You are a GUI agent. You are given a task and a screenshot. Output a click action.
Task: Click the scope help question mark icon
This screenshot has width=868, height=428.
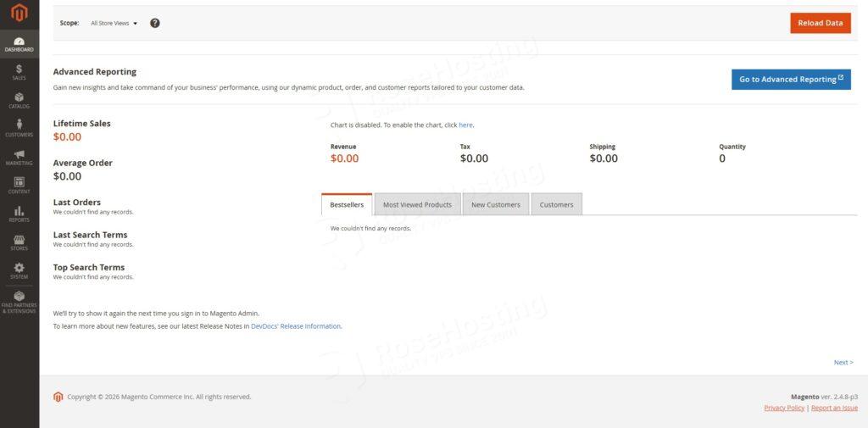pyautogui.click(x=155, y=23)
